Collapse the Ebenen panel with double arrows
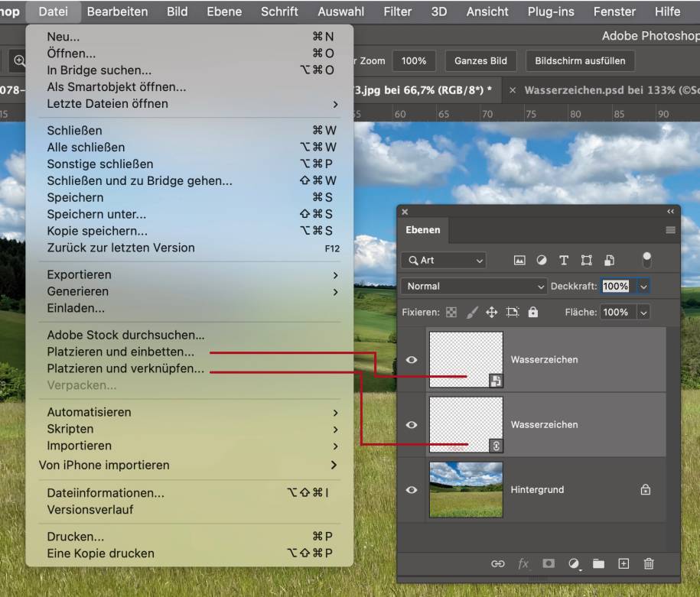This screenshot has width=700, height=597. [670, 212]
